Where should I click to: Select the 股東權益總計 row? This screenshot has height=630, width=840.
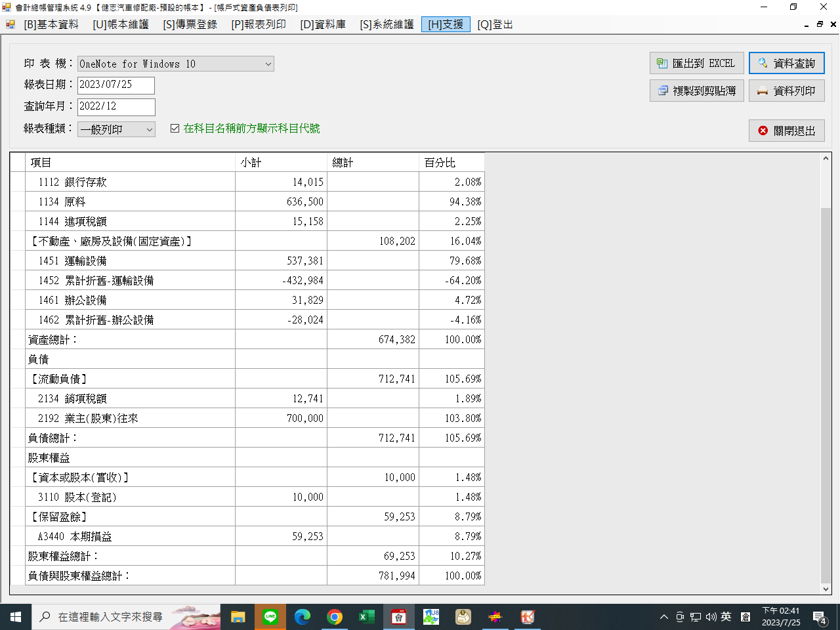point(248,556)
